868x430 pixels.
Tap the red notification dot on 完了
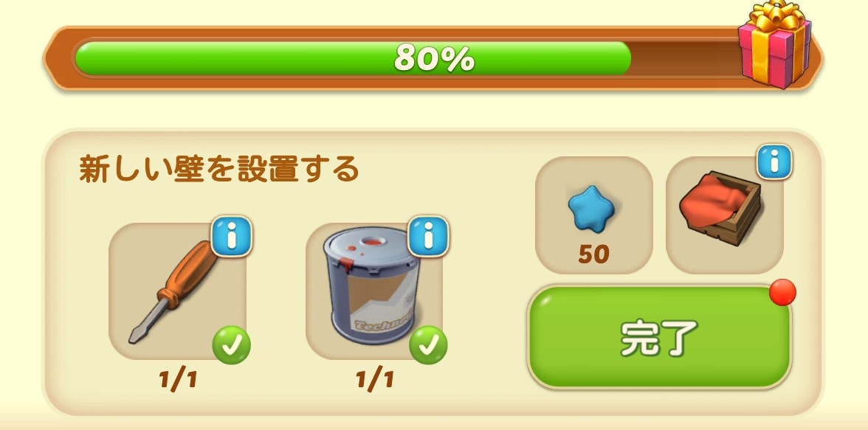tap(782, 292)
